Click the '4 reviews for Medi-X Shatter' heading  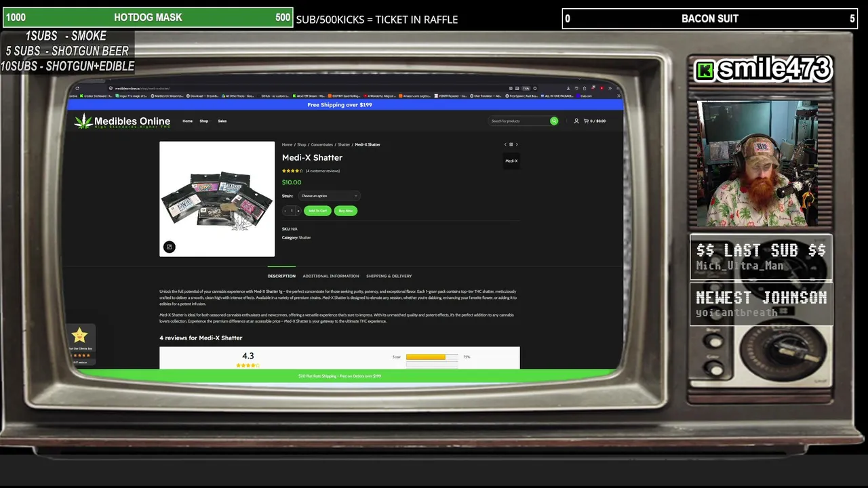(201, 338)
